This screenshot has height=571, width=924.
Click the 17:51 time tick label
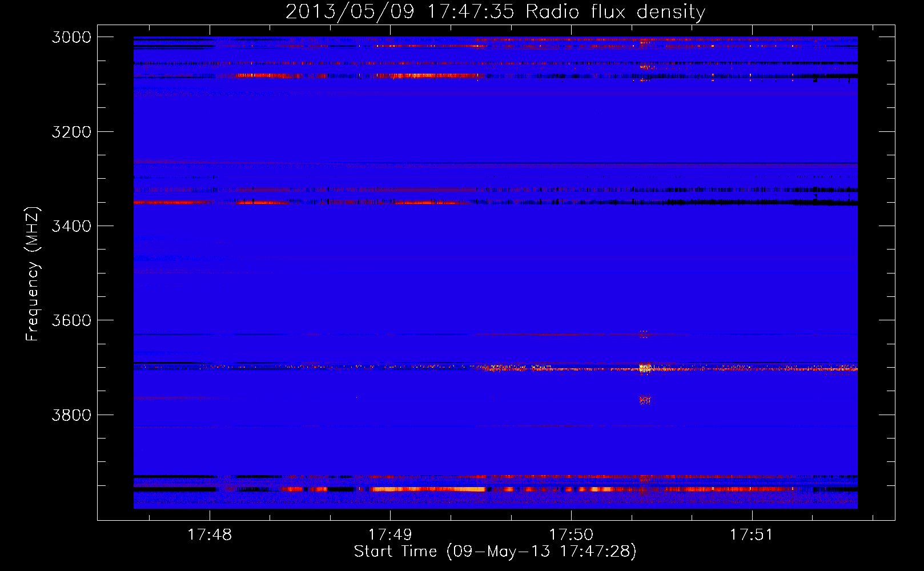pyautogui.click(x=752, y=534)
